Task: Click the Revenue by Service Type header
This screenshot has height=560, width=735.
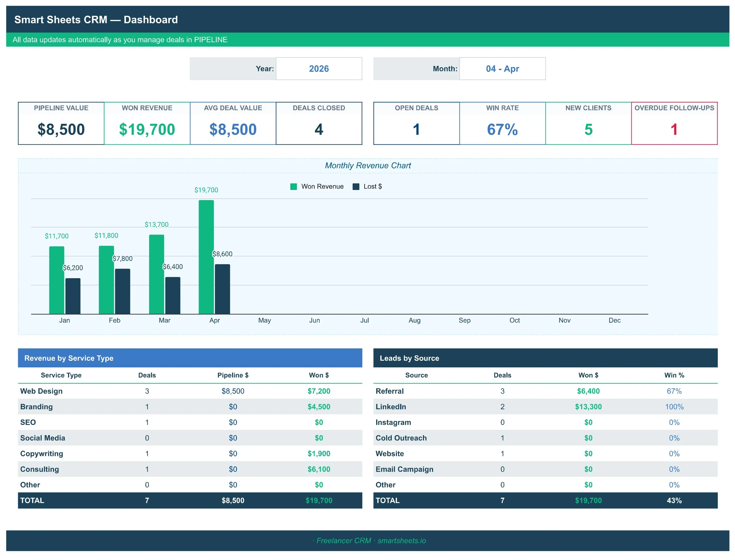Action: [190, 358]
